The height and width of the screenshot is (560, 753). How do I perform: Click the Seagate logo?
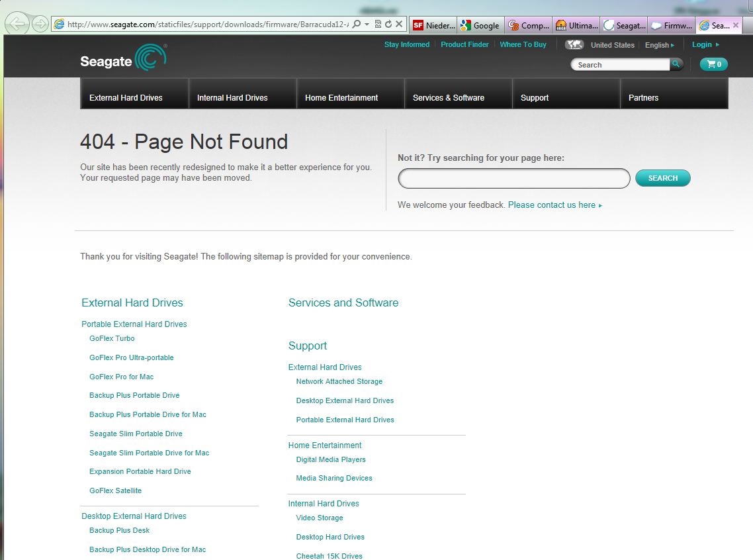[124, 58]
